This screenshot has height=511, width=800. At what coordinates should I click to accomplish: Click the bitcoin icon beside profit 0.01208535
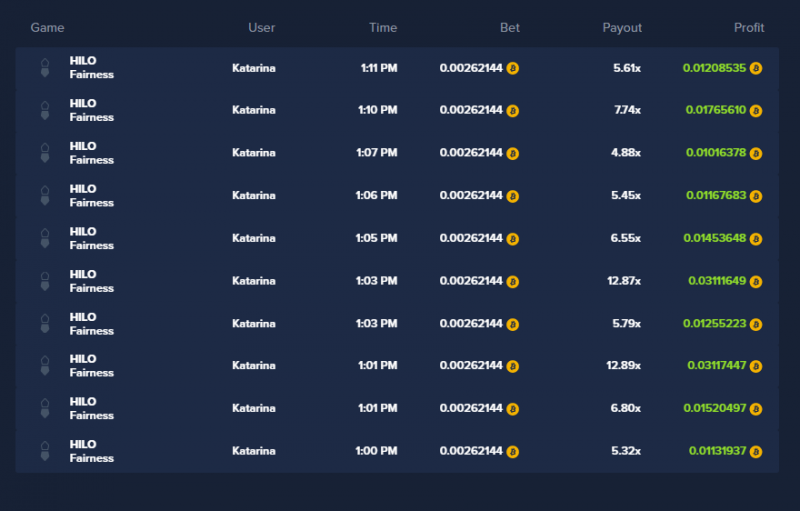(x=756, y=68)
